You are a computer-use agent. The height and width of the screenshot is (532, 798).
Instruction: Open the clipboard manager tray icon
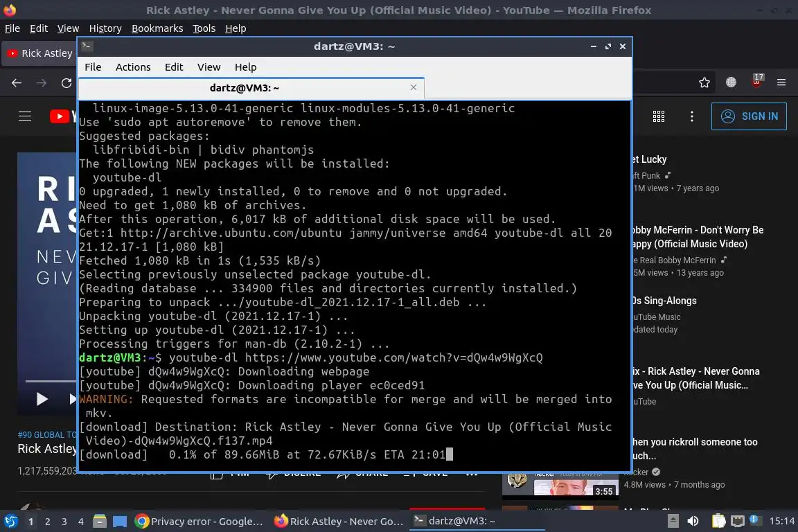(x=718, y=521)
